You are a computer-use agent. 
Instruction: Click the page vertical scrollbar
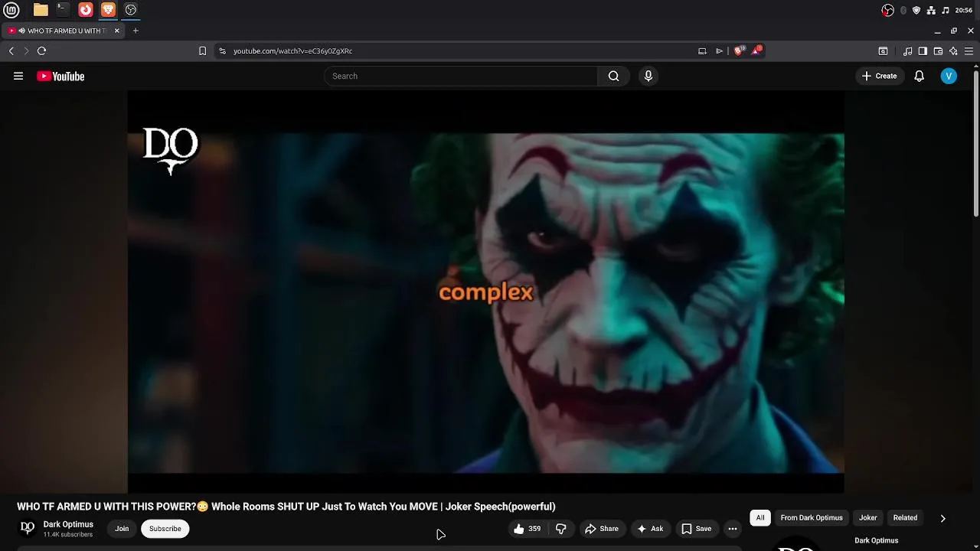(x=975, y=145)
